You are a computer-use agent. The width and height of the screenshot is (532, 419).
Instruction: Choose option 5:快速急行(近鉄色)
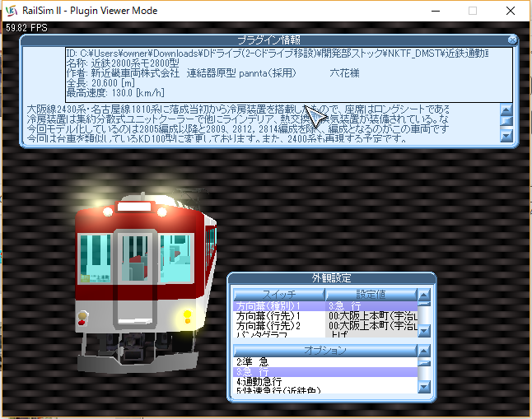326,390
